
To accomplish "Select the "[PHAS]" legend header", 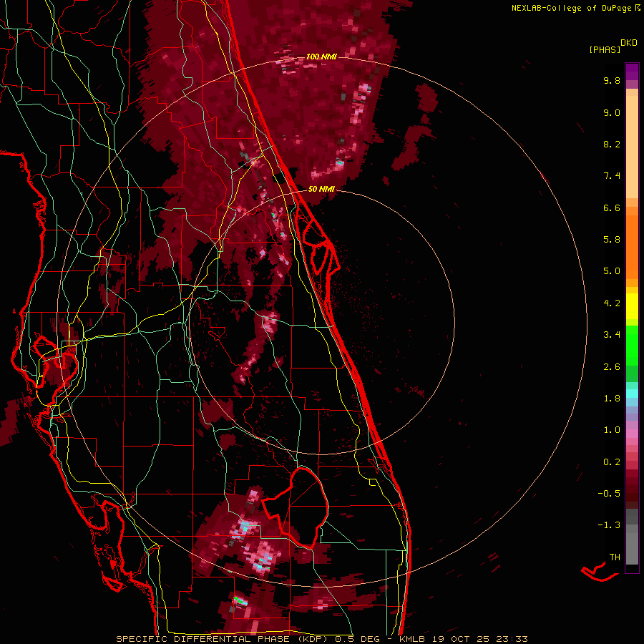I will tap(605, 49).
